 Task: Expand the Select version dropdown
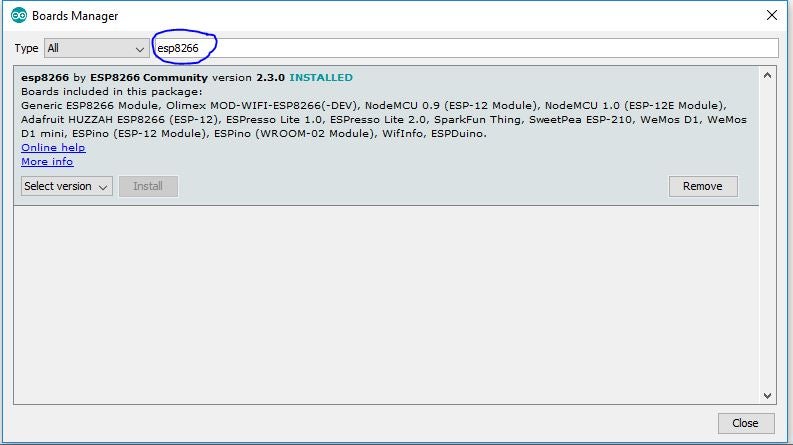point(66,186)
